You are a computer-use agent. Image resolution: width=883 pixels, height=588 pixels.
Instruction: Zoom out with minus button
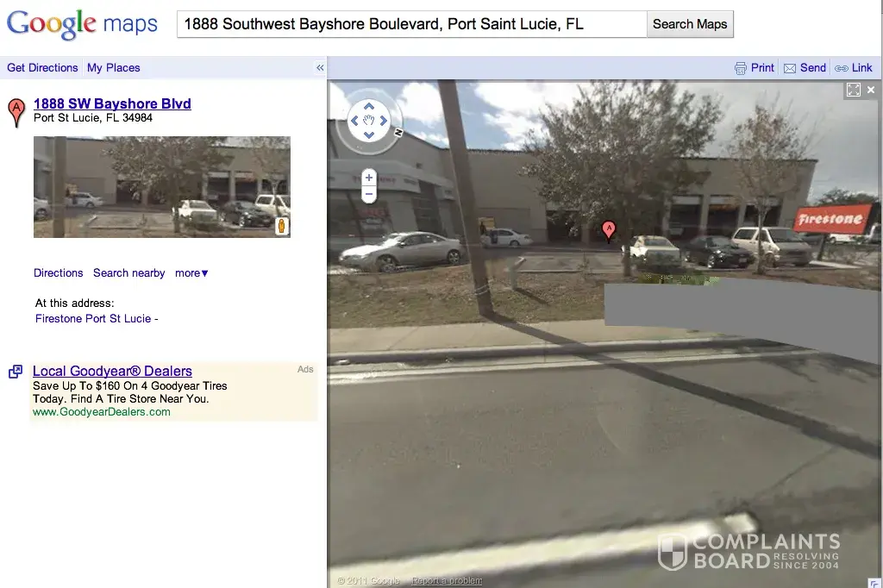(x=369, y=194)
